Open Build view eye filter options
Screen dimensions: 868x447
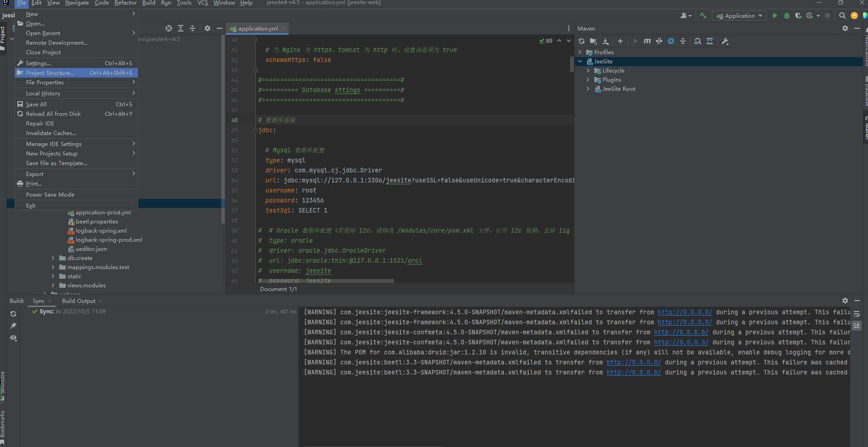click(13, 338)
